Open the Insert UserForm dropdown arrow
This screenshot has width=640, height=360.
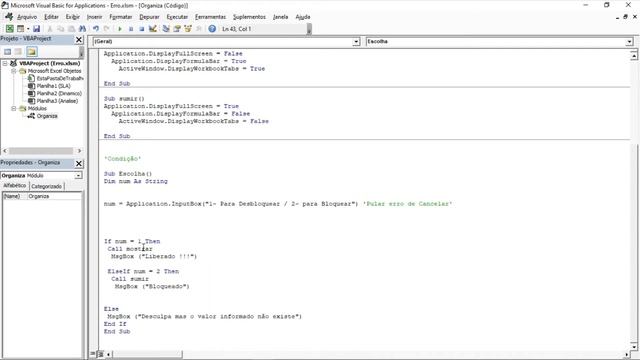pyautogui.click(x=28, y=29)
